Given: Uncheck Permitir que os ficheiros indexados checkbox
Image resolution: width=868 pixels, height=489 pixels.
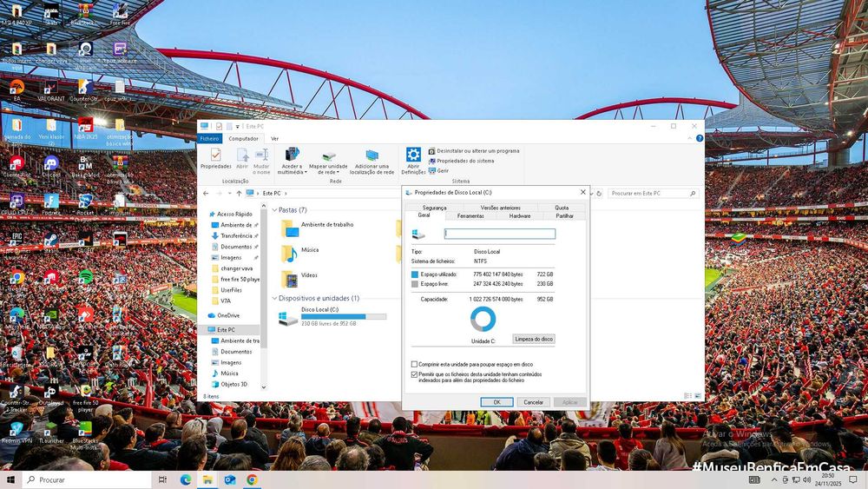Looking at the screenshot, I should click(x=414, y=374).
